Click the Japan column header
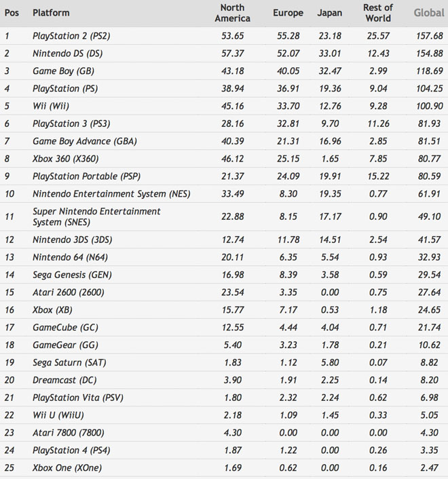This screenshot has width=448, height=479. [x=330, y=13]
